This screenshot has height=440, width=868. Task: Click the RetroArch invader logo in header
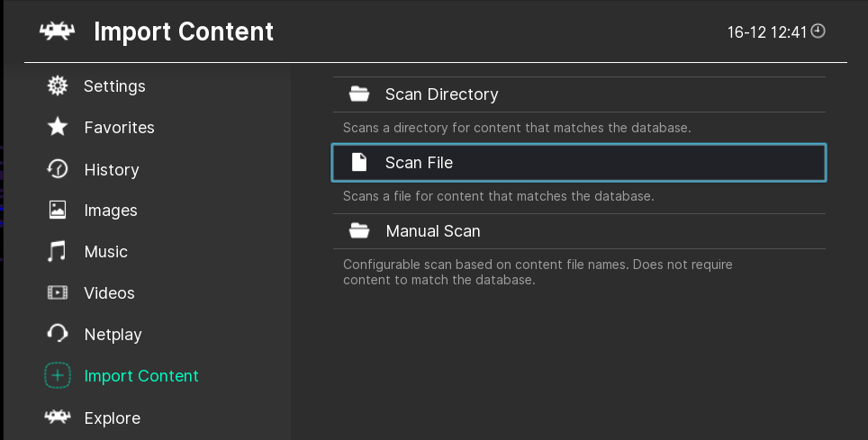coord(58,31)
